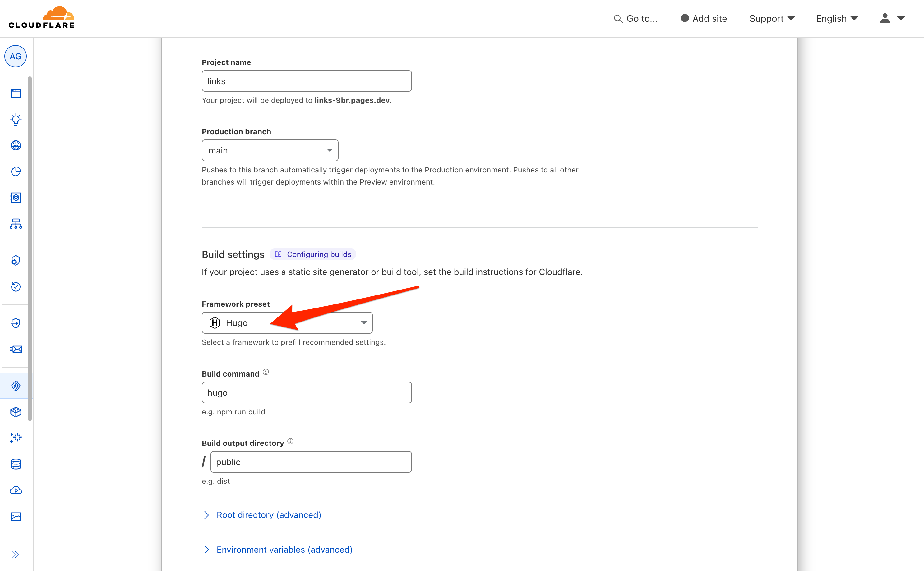Open the Analytics pie chart icon

pos(16,171)
